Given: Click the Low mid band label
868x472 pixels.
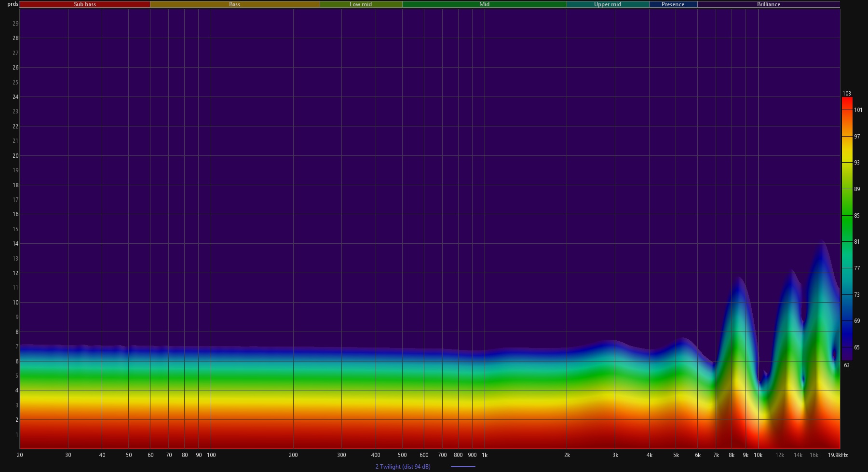Looking at the screenshot, I should pos(361,4).
